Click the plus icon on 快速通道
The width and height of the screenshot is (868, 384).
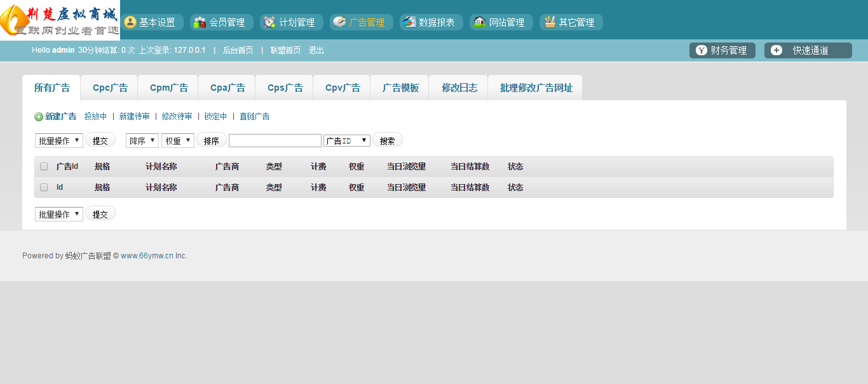pyautogui.click(x=776, y=51)
